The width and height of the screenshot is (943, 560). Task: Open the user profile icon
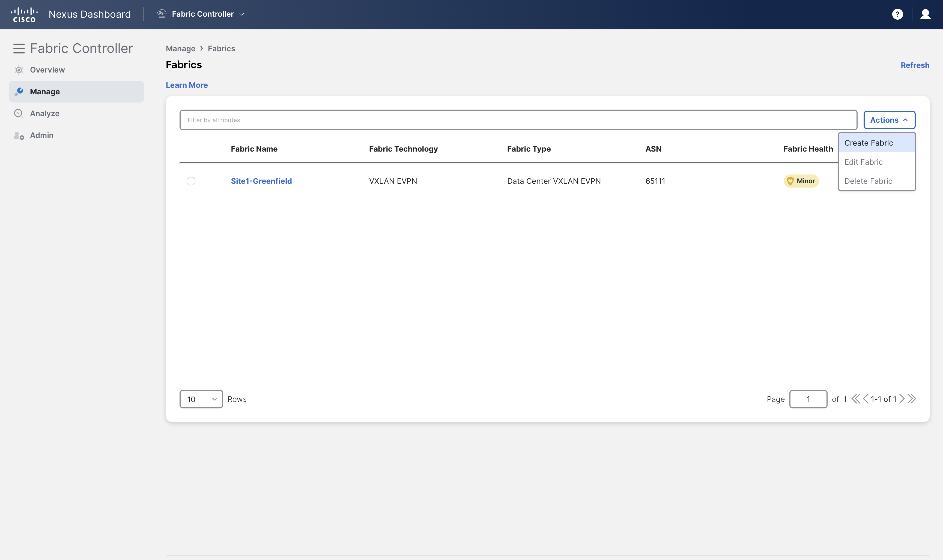[925, 14]
